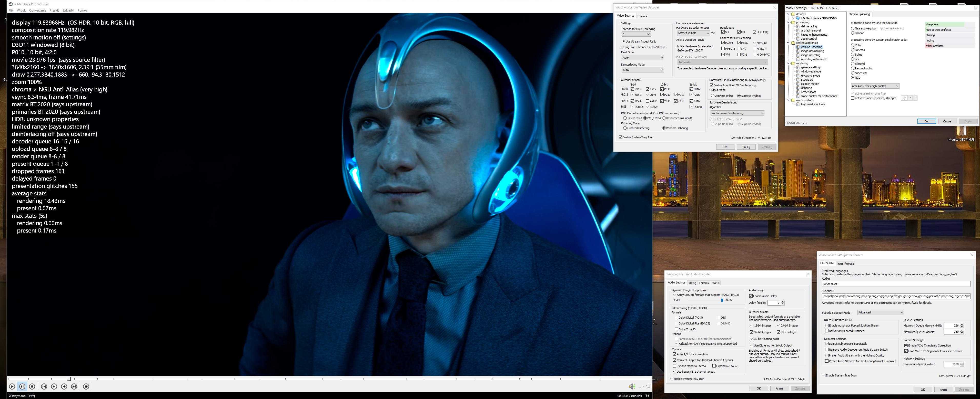This screenshot has width=980, height=399.
Task: Select smooth motion page in madVR
Action: (810, 84)
